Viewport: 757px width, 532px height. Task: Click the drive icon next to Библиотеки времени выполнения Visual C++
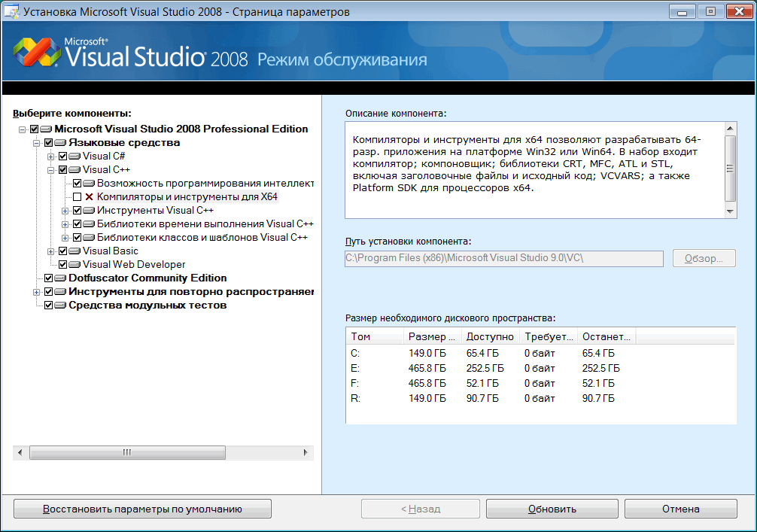tap(89, 224)
